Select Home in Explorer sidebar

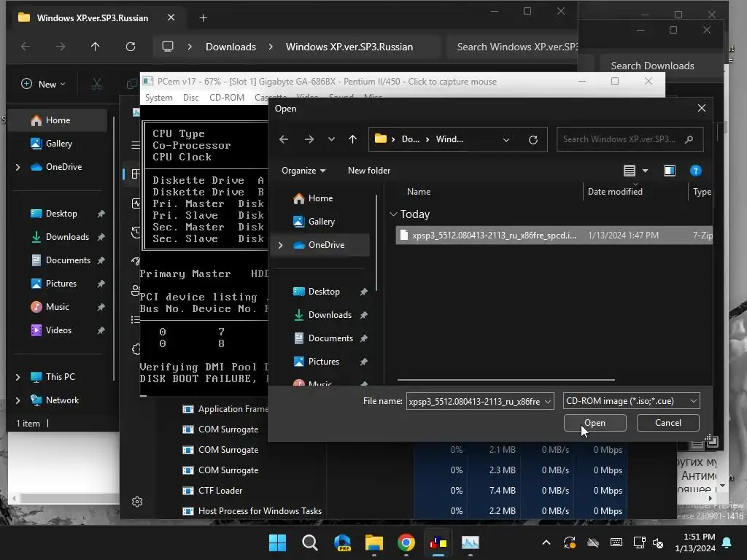tap(58, 120)
